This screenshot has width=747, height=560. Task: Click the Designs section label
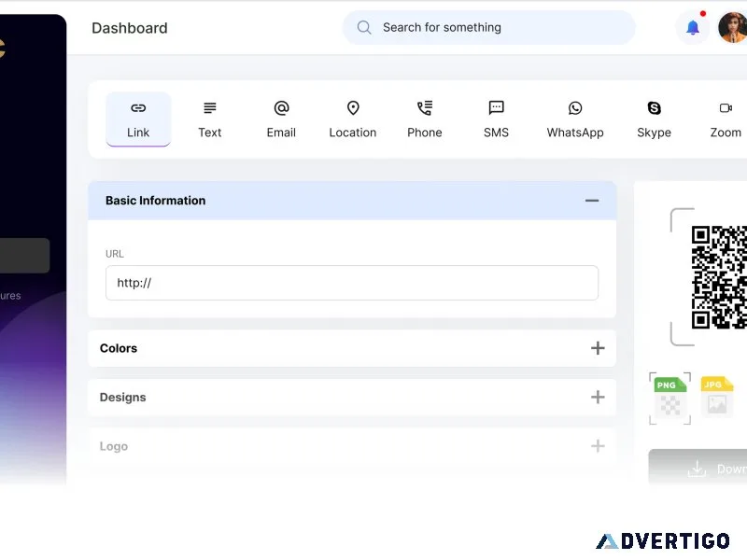(122, 398)
